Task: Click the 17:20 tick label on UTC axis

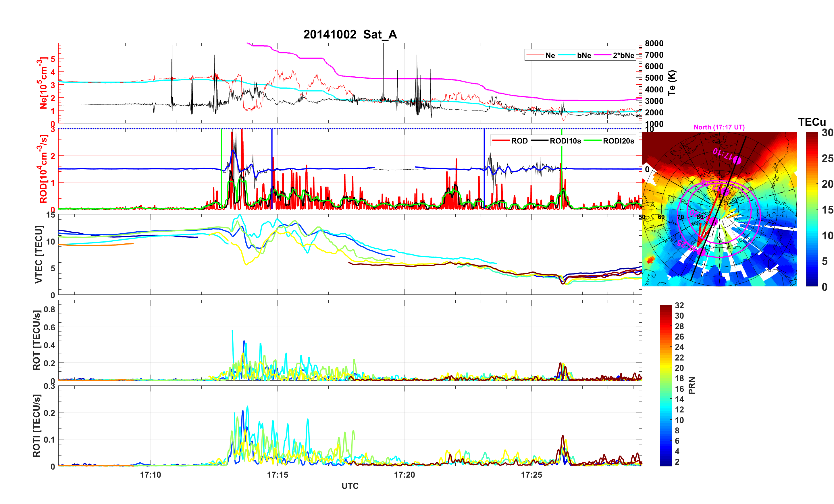Action: click(405, 475)
